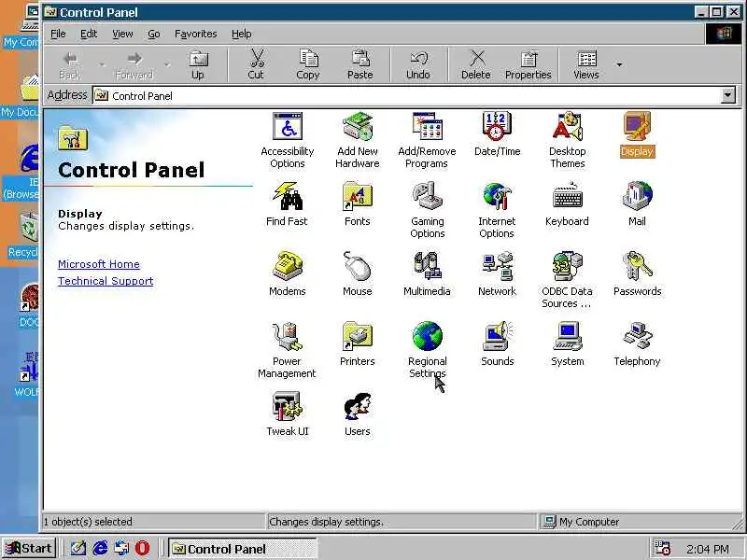Click the Forward toolbar button
The image size is (747, 560).
[x=134, y=65]
